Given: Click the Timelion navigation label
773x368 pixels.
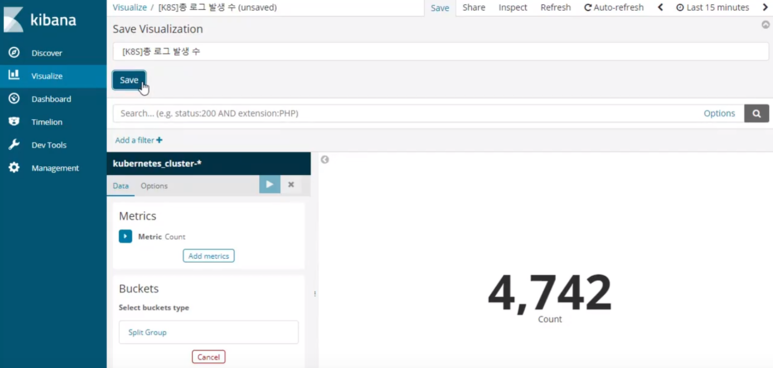Looking at the screenshot, I should coord(47,122).
